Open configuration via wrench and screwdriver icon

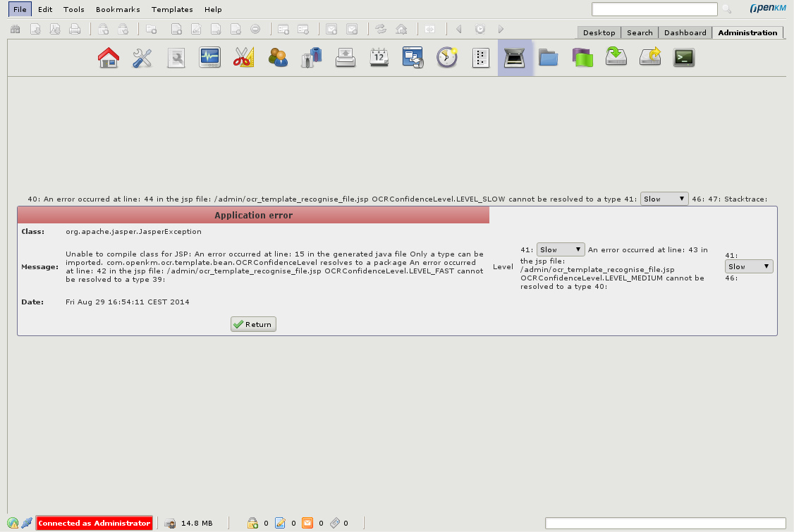click(x=142, y=58)
